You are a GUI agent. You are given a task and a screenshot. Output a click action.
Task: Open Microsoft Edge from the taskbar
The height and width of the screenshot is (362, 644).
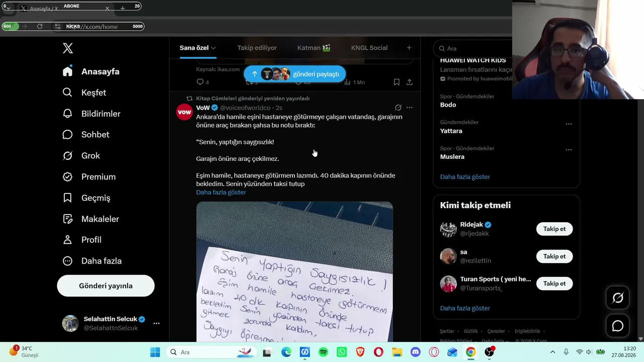point(286,352)
